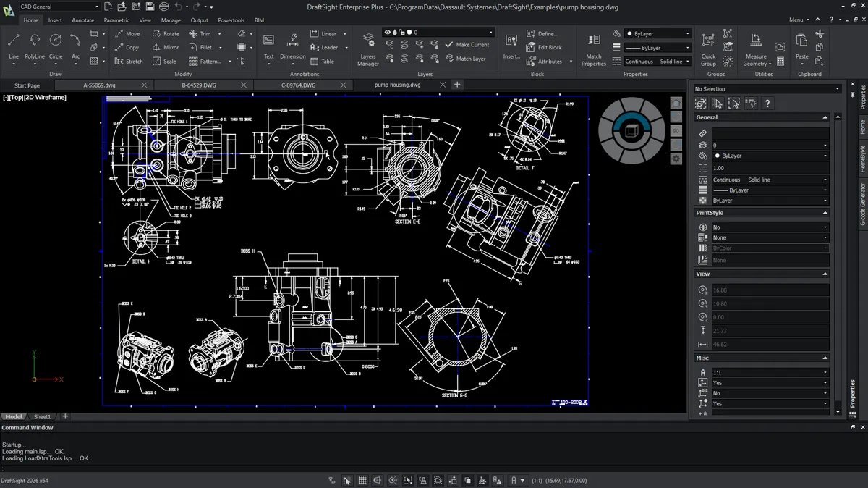
Task: Activate the Move command
Action: click(x=127, y=33)
